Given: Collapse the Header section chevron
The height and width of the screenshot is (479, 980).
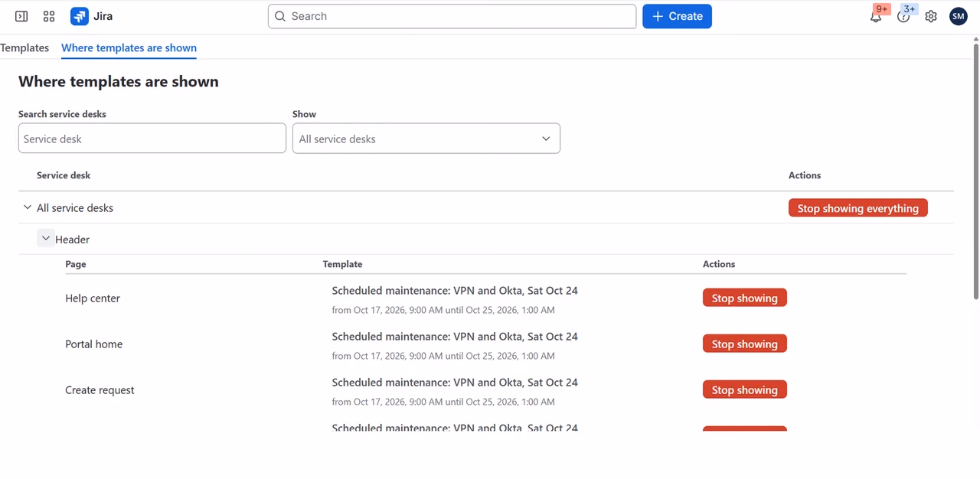Looking at the screenshot, I should pos(46,239).
